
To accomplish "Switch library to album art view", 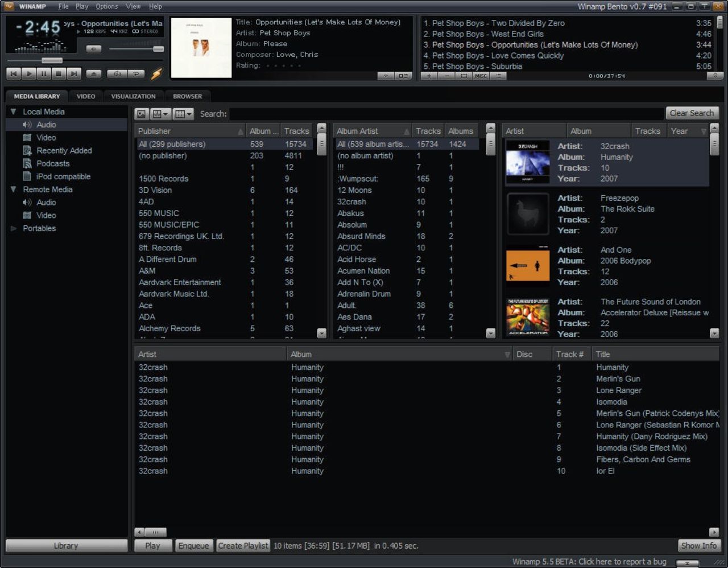I will (141, 114).
